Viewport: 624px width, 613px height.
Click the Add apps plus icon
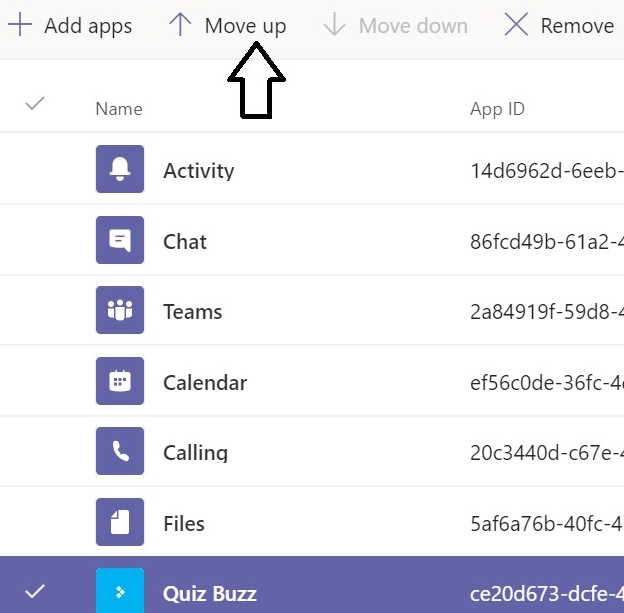point(20,25)
